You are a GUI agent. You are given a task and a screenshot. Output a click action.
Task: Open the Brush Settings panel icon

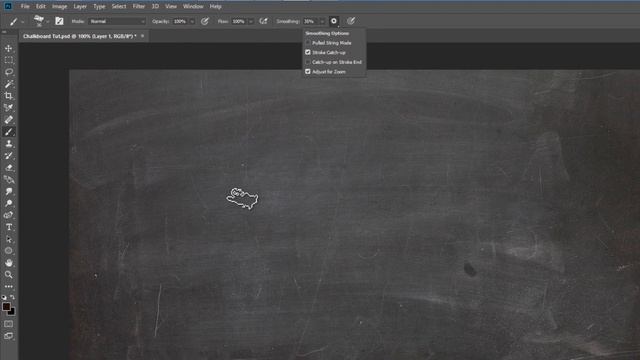[x=59, y=21]
